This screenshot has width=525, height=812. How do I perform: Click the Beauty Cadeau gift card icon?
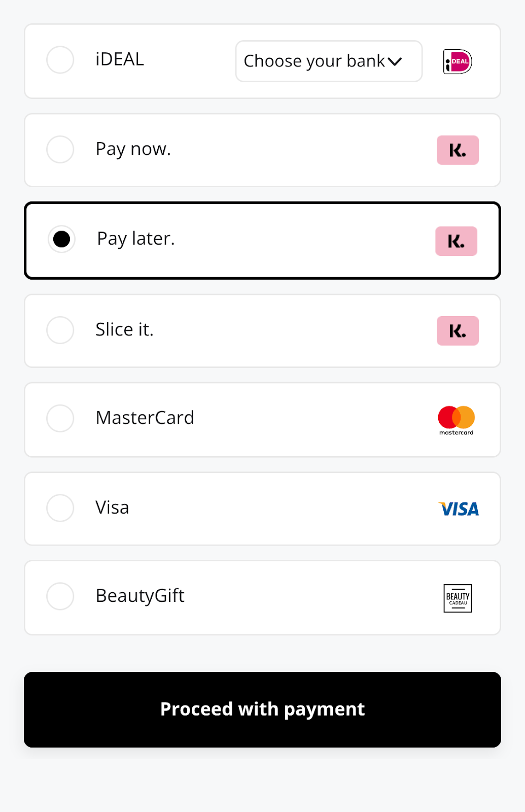pyautogui.click(x=458, y=598)
